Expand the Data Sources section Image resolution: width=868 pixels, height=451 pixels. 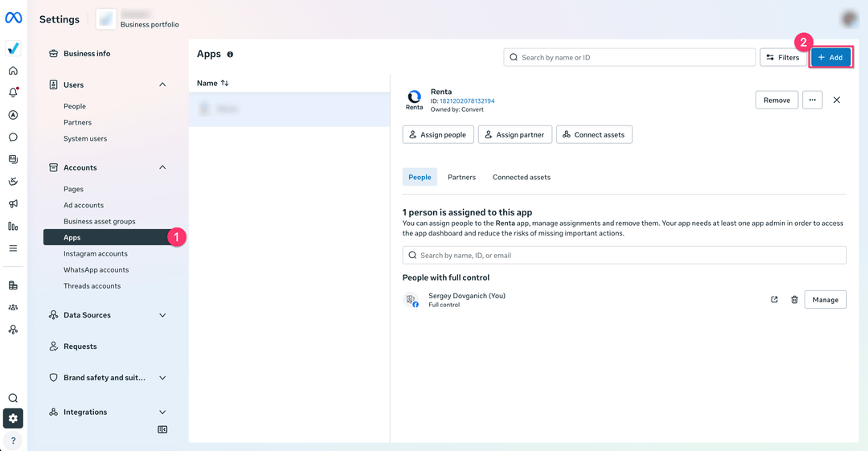coord(162,315)
